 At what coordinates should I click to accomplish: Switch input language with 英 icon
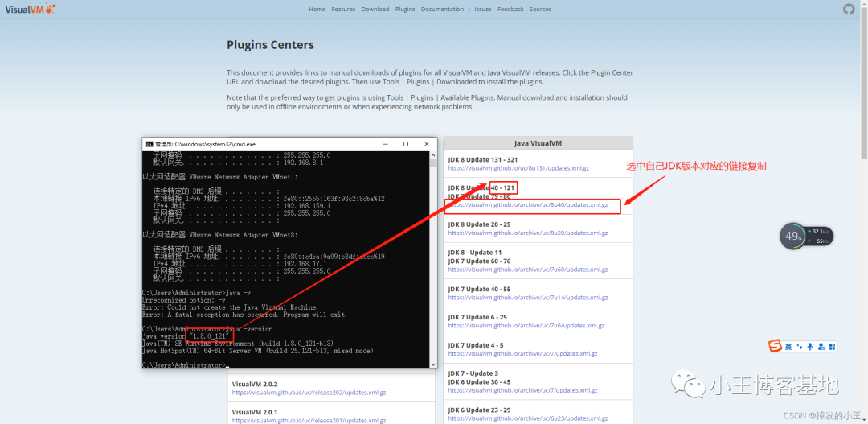click(788, 347)
